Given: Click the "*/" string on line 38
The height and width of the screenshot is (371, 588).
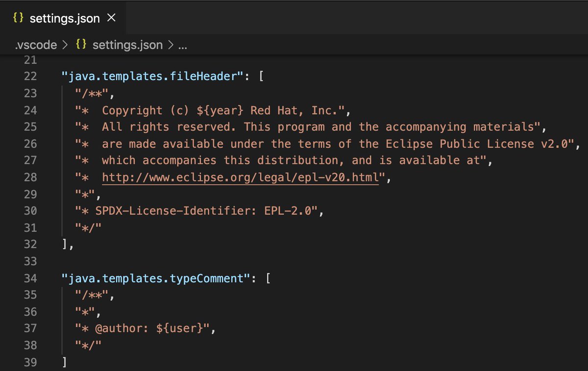Looking at the screenshot, I should (88, 346).
